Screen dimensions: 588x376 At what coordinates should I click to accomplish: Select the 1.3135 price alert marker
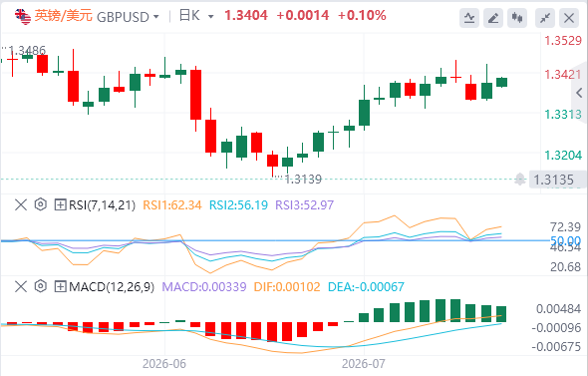pyautogui.click(x=553, y=180)
